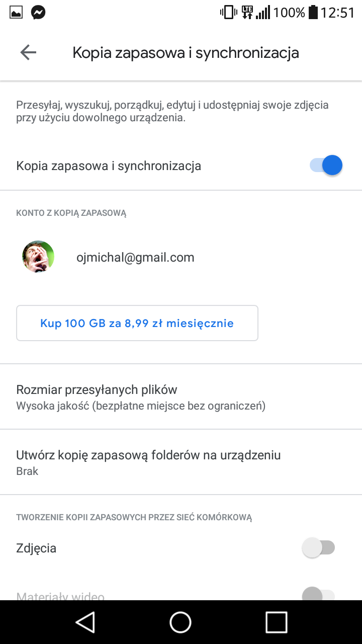Open Rozmiar przesyłanych plików setting

(x=141, y=396)
